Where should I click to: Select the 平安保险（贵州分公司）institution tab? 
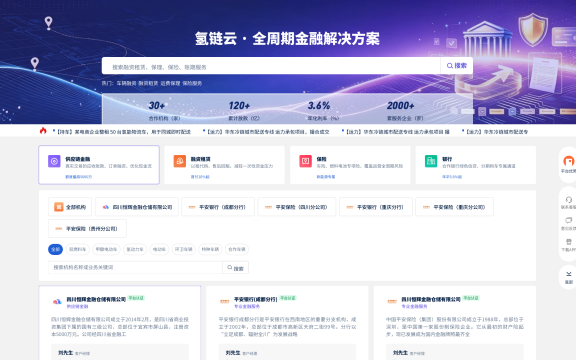click(87, 228)
